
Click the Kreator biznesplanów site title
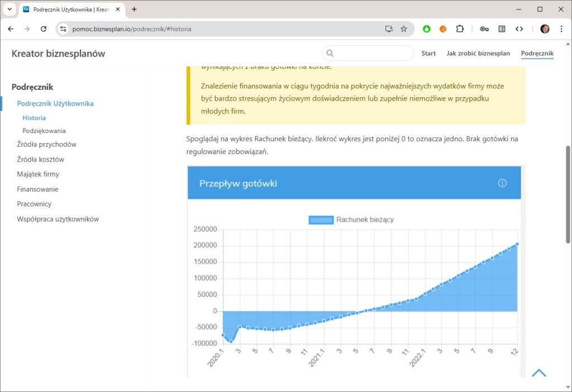point(58,54)
